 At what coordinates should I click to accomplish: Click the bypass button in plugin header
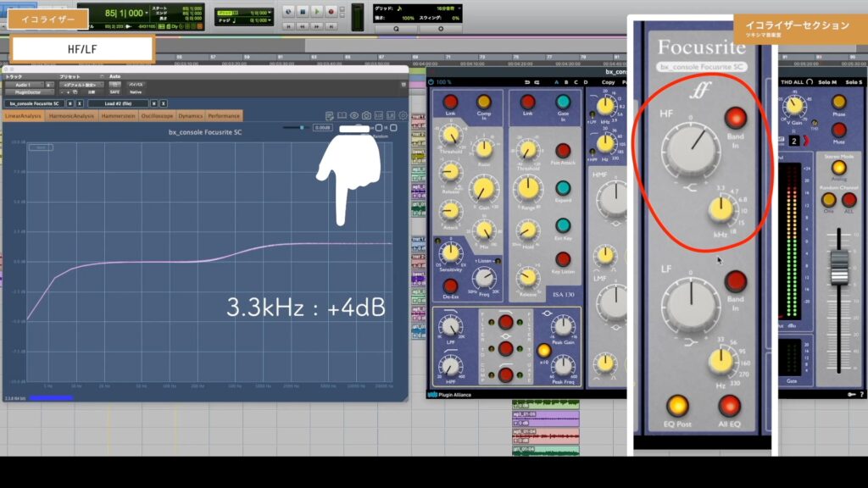(x=136, y=86)
